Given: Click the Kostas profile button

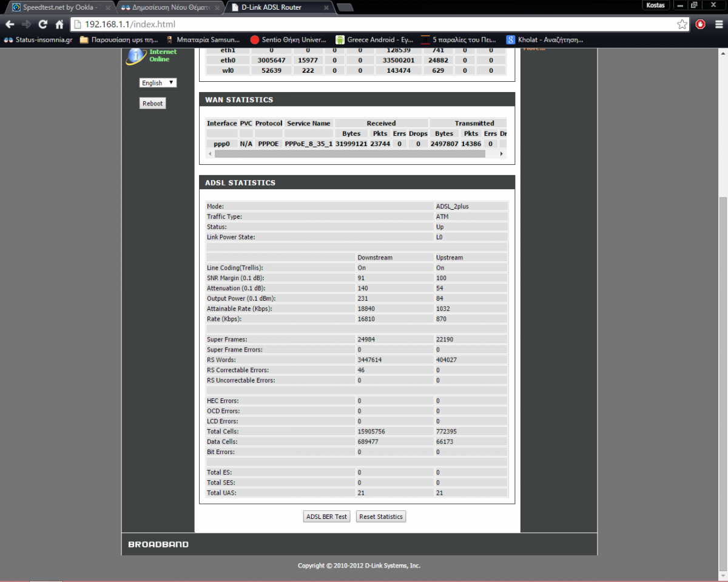Looking at the screenshot, I should [656, 5].
